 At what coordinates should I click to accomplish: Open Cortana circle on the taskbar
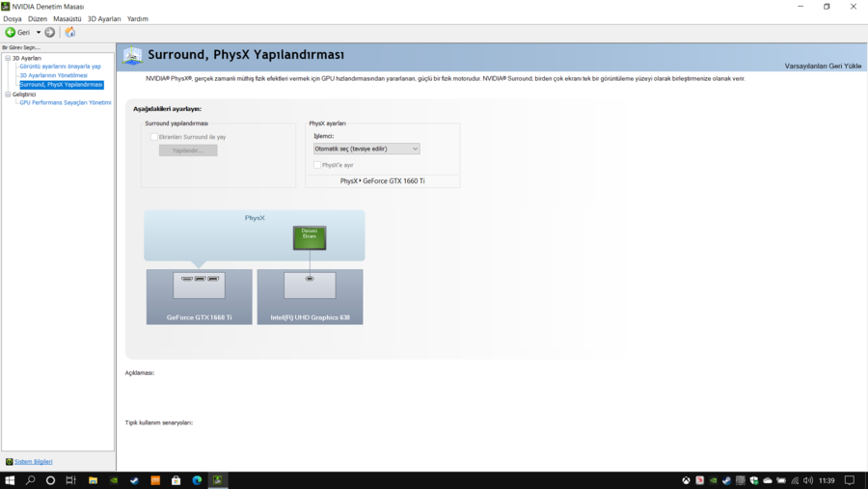pos(50,480)
